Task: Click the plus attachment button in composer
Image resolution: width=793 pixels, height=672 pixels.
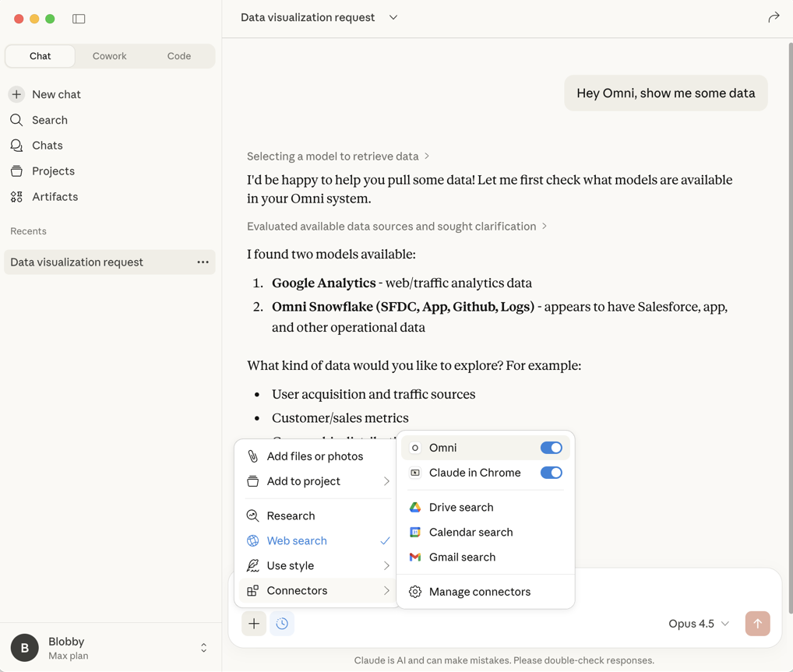Action: click(x=254, y=624)
